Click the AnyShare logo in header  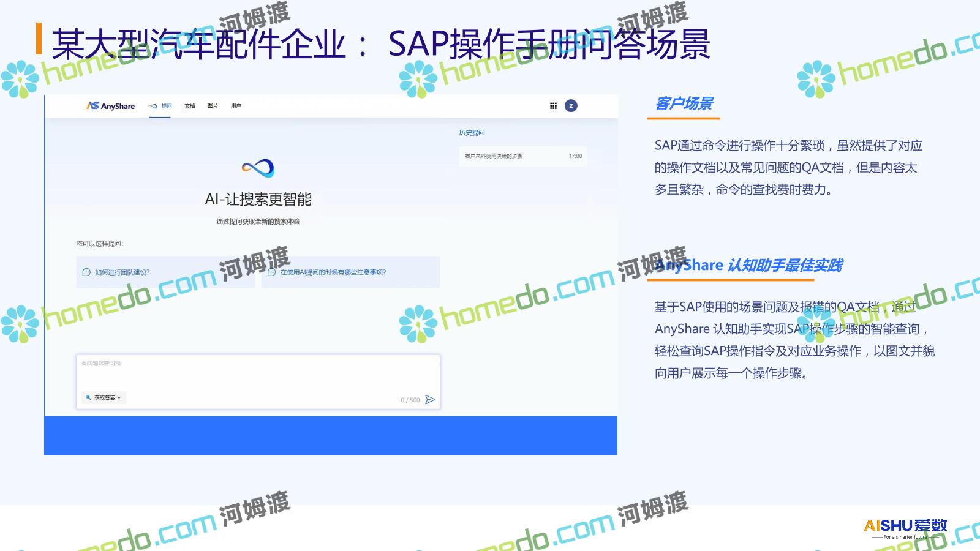[111, 106]
